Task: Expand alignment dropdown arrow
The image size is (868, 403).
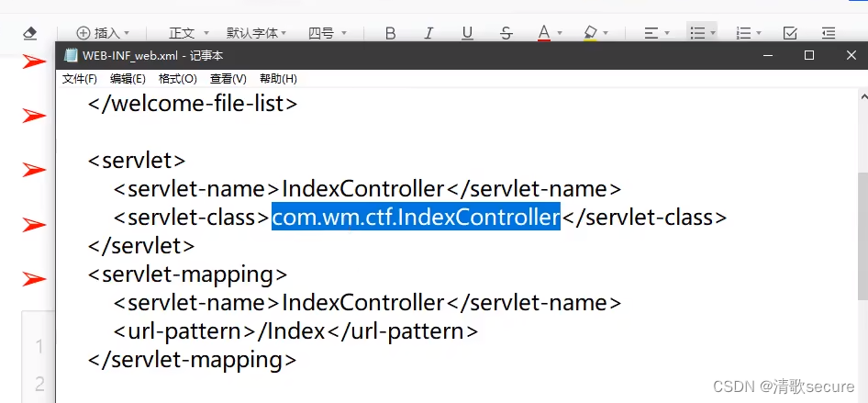Action: pos(666,33)
